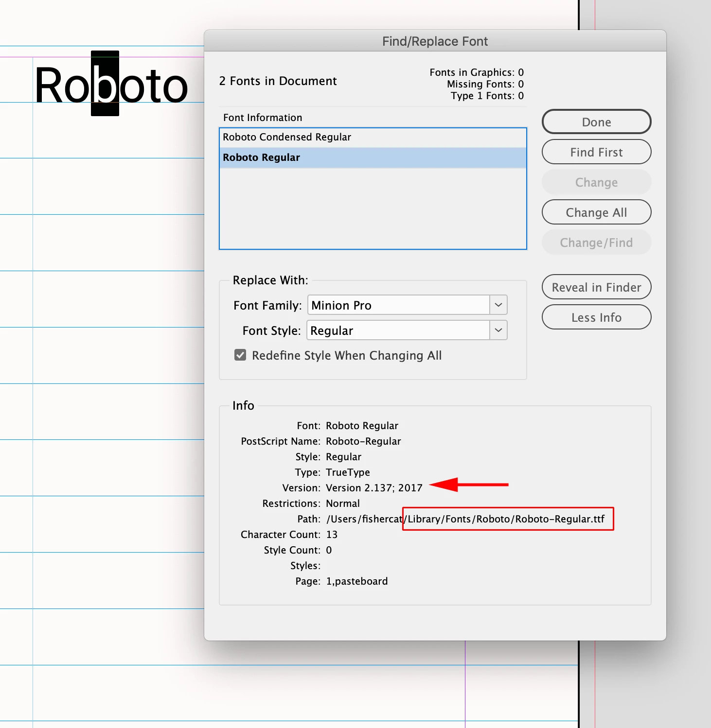The image size is (711, 728).
Task: Click the Type value TrueType
Action: (x=348, y=472)
